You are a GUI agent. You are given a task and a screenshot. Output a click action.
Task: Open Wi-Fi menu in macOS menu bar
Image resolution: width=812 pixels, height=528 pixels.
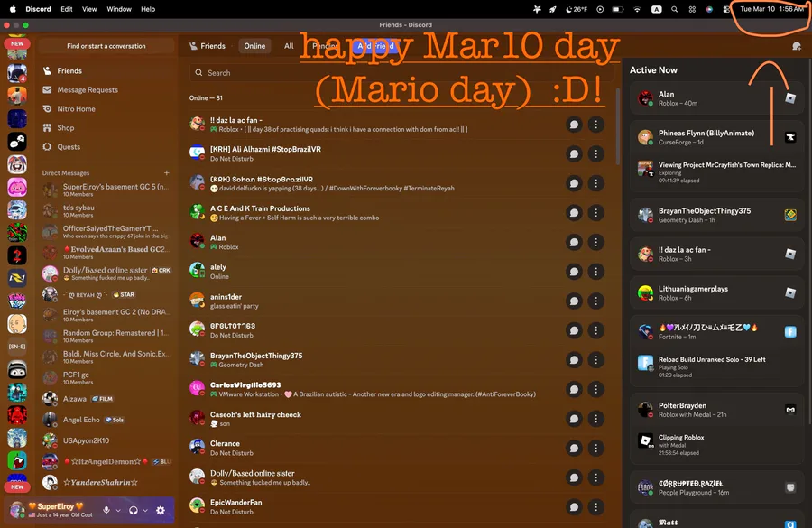coord(637,9)
